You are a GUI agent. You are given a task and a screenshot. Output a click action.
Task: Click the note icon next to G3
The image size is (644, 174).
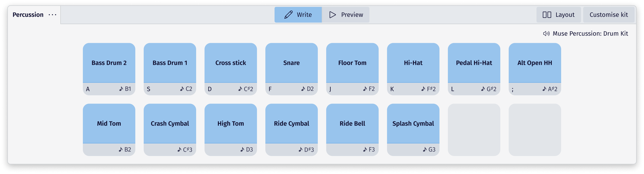point(425,149)
